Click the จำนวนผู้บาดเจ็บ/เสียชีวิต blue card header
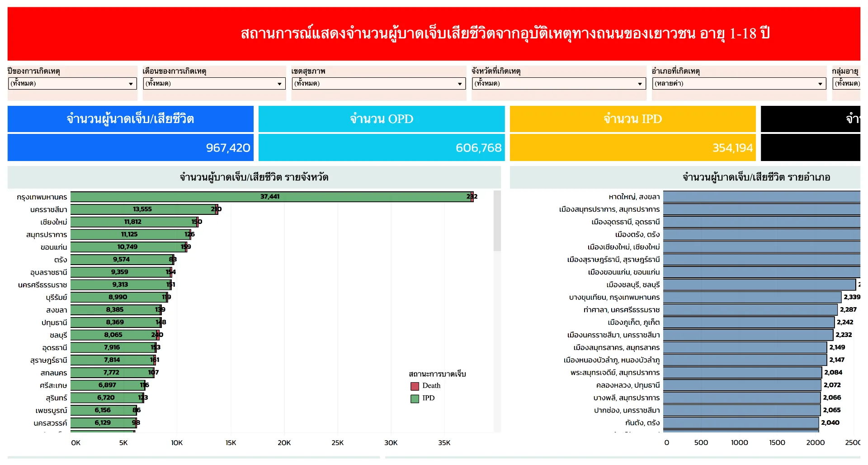Screen dimensions: 868x465 pos(131,119)
